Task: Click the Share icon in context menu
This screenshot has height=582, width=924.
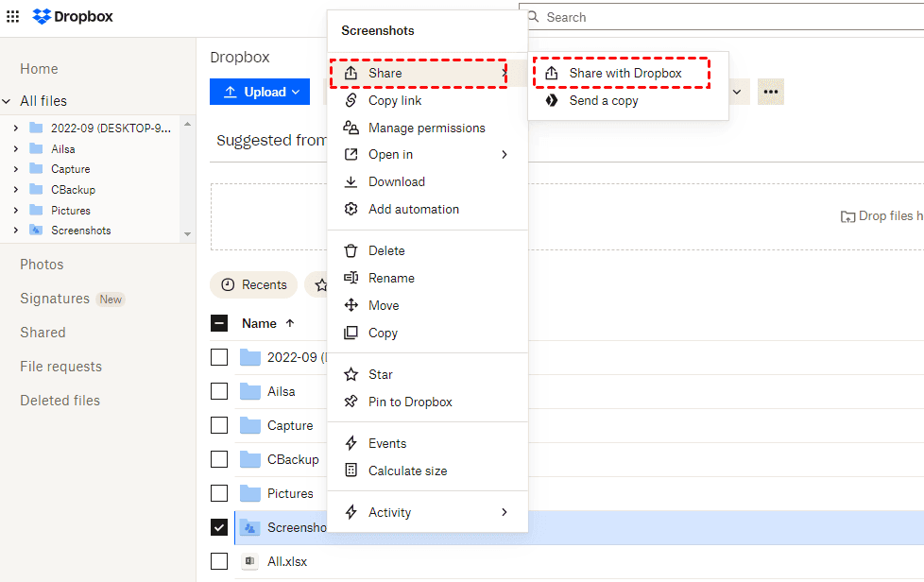Action: point(351,73)
